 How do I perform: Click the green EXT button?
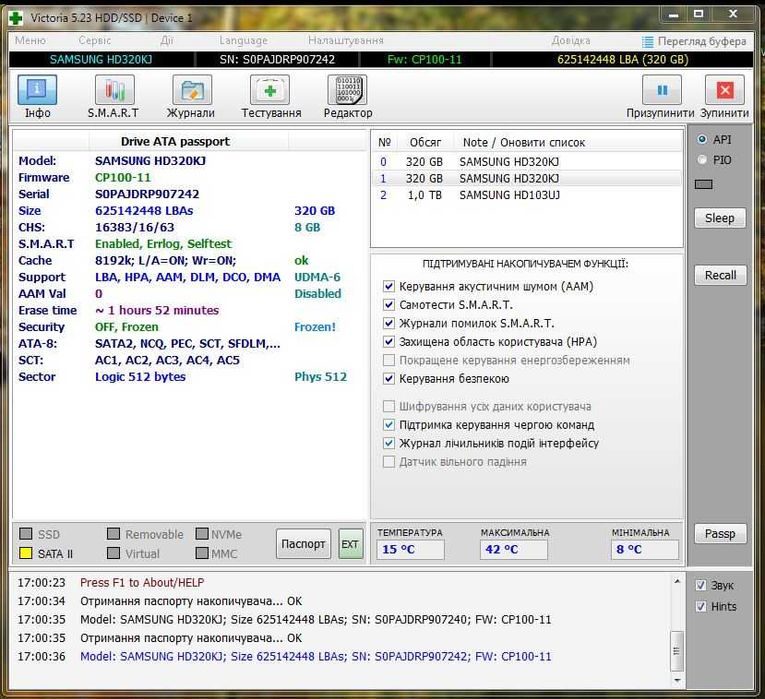(350, 544)
